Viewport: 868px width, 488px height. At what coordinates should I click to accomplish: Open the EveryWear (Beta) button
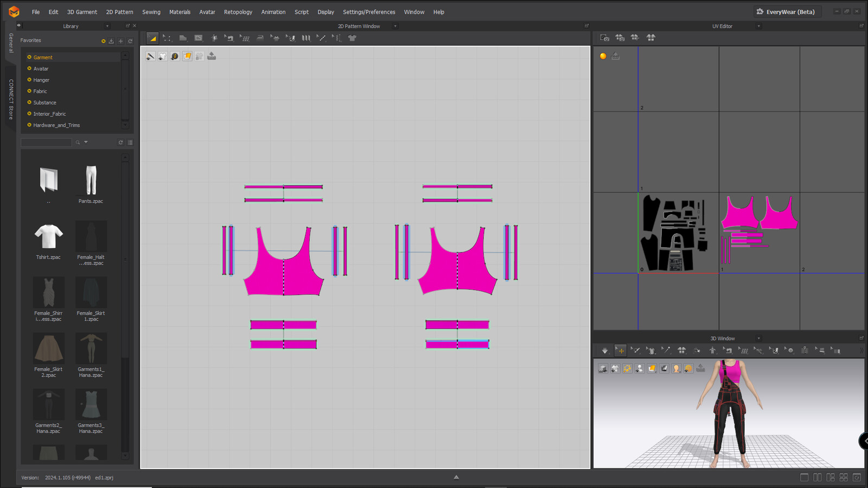(787, 11)
